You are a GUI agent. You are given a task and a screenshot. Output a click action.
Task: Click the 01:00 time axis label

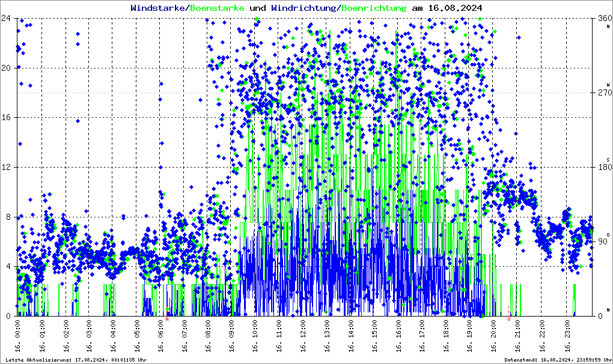42,336
